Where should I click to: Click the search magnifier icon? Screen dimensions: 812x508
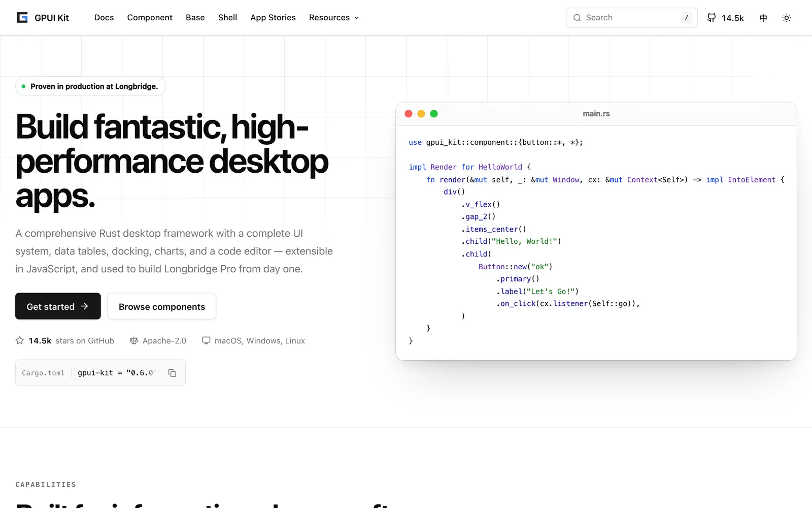[577, 18]
